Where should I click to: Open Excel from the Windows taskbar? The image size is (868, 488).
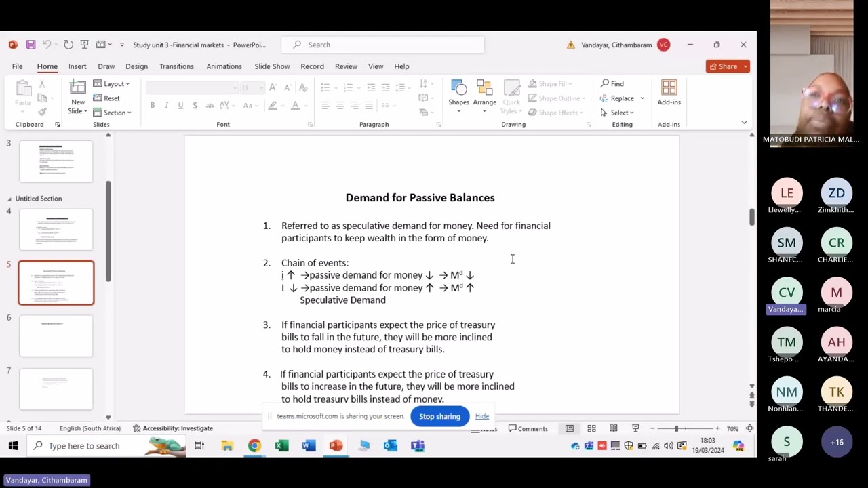pyautogui.click(x=281, y=446)
